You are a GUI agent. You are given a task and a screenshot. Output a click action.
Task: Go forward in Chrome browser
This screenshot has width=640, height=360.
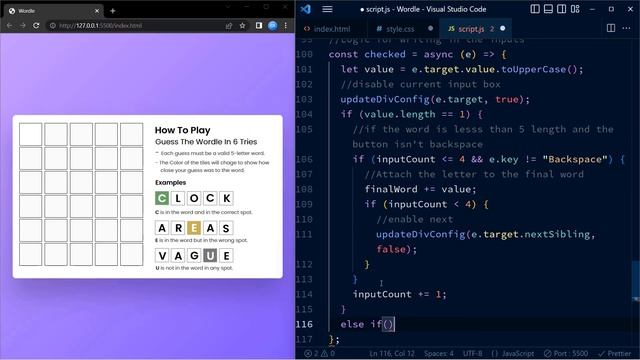[23, 25]
